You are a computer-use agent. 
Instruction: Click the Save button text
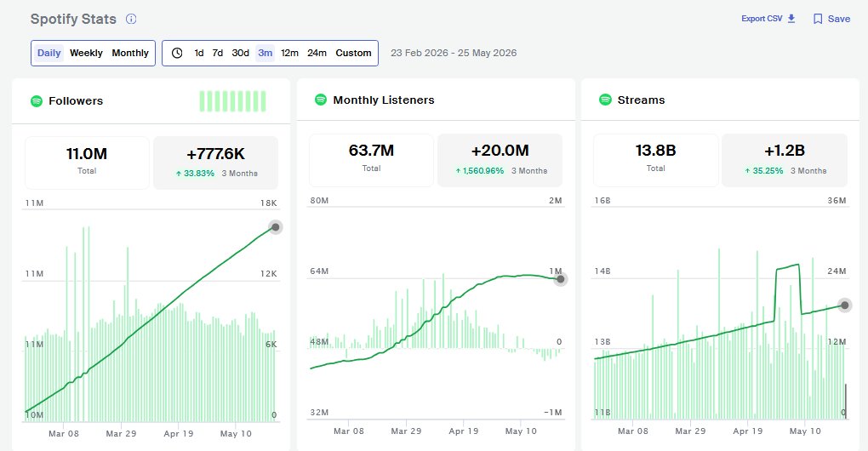pyautogui.click(x=839, y=19)
